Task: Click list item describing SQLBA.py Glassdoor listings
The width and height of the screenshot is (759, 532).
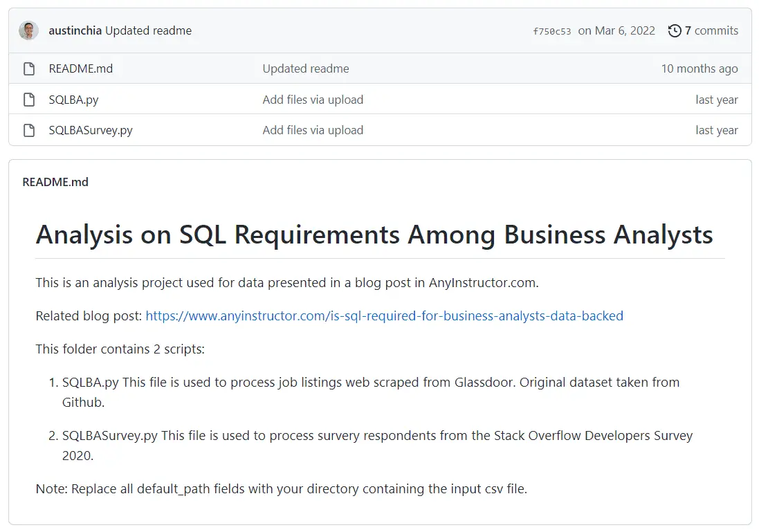Action: coord(371,392)
